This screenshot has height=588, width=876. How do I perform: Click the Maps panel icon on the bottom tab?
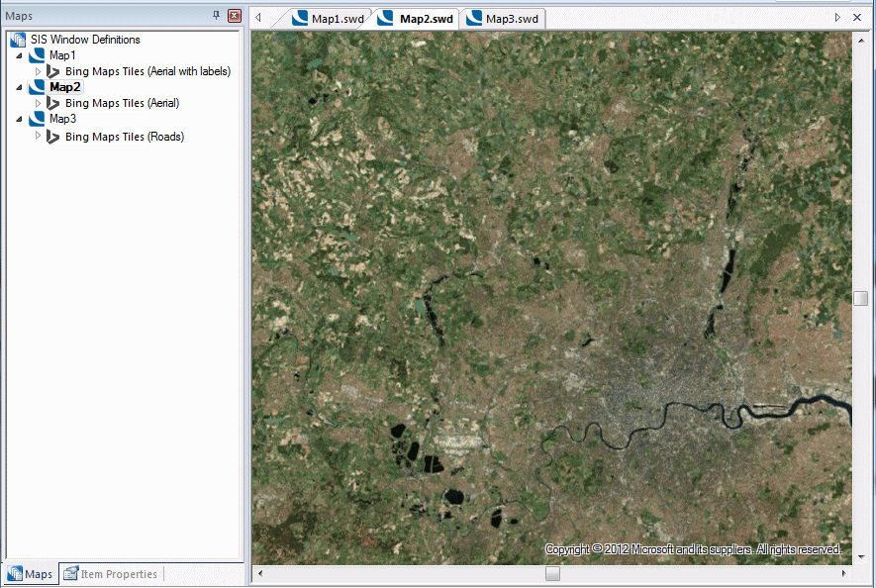point(17,573)
